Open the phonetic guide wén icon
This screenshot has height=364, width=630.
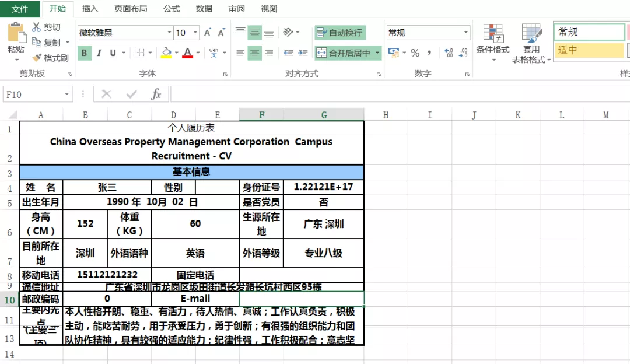click(x=213, y=52)
